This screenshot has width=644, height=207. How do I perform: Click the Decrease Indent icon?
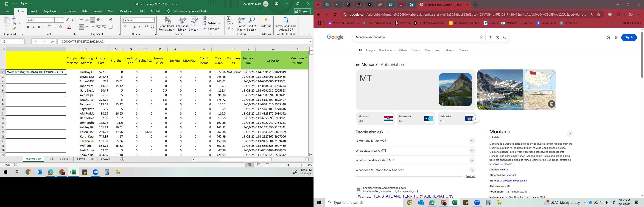(98, 27)
